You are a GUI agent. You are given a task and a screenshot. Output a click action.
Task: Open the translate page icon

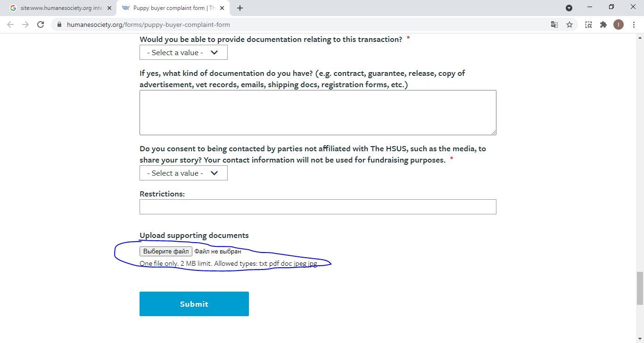[554, 24]
